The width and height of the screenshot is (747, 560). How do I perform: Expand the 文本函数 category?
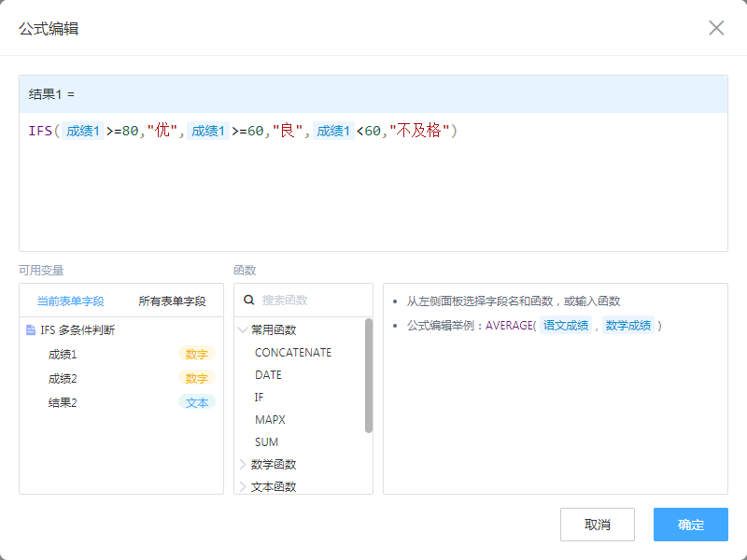pyautogui.click(x=244, y=486)
